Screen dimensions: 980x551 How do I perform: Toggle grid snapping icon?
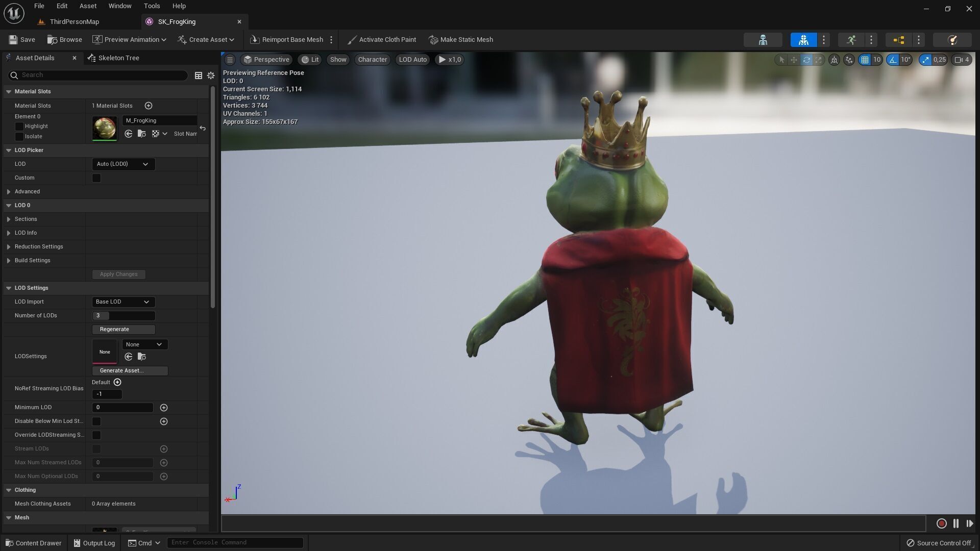pyautogui.click(x=865, y=60)
